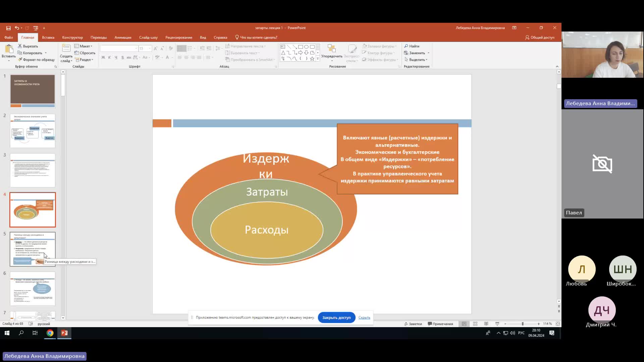Open spell check icon in status bar

pos(31,324)
